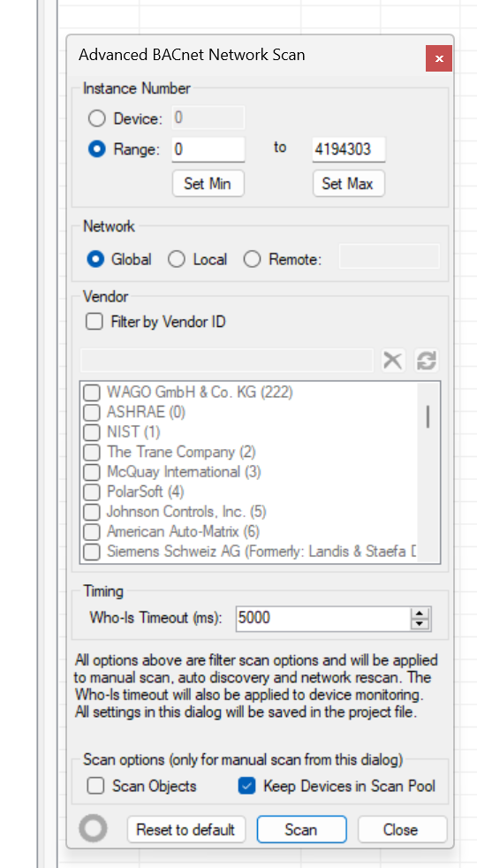Select the Remote network radio option
477x868 pixels.
click(252, 259)
